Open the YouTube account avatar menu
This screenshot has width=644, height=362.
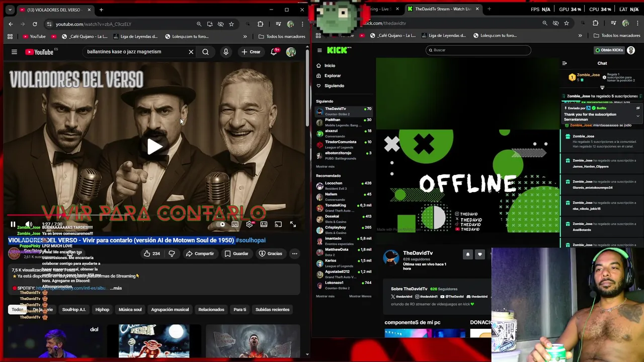291,52
